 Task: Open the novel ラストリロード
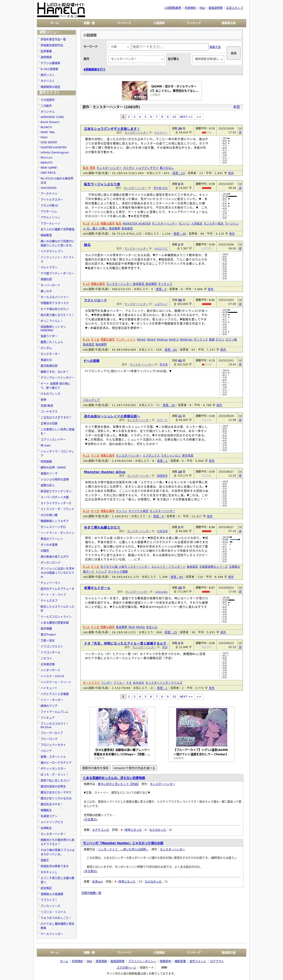(96, 300)
